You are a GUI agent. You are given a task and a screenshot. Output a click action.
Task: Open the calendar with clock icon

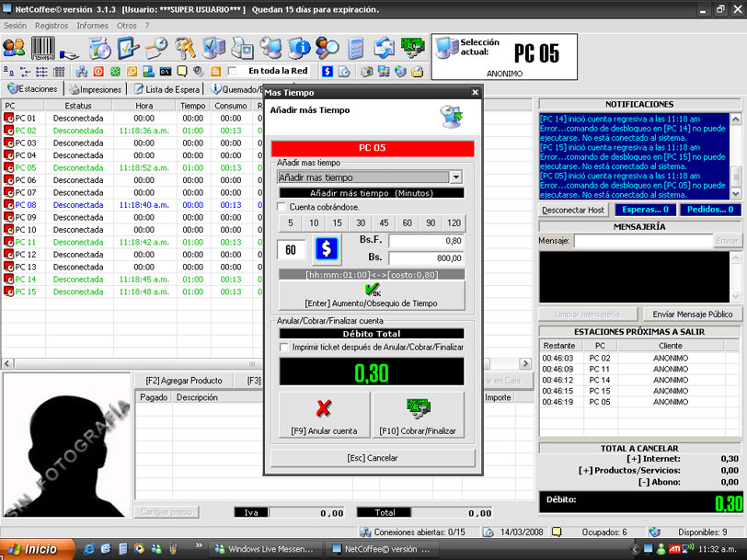tap(156, 48)
